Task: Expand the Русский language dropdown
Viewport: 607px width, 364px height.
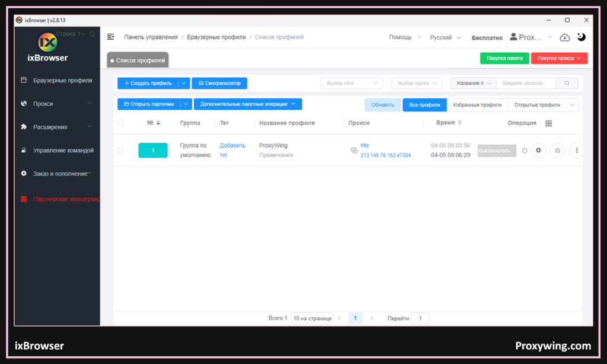Action: 445,37
